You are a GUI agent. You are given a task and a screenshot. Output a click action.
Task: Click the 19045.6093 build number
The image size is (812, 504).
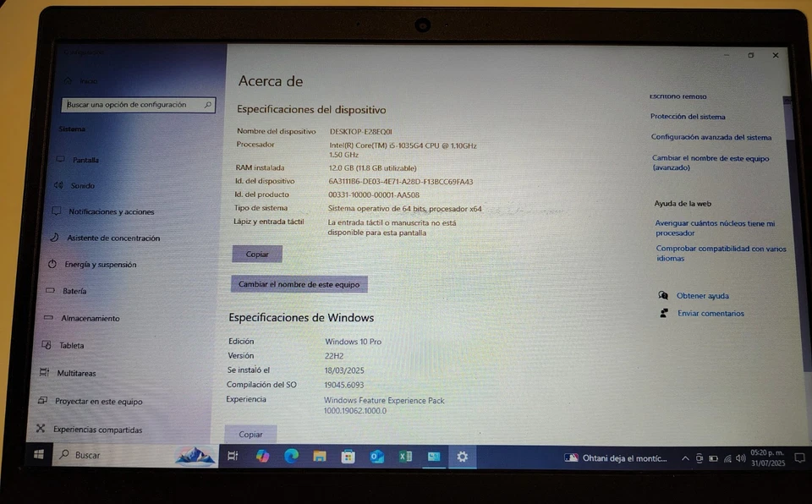point(344,386)
